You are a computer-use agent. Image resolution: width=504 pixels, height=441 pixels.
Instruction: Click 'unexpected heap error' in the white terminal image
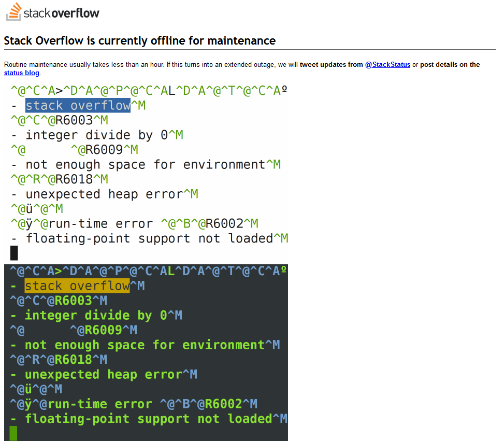105,194
